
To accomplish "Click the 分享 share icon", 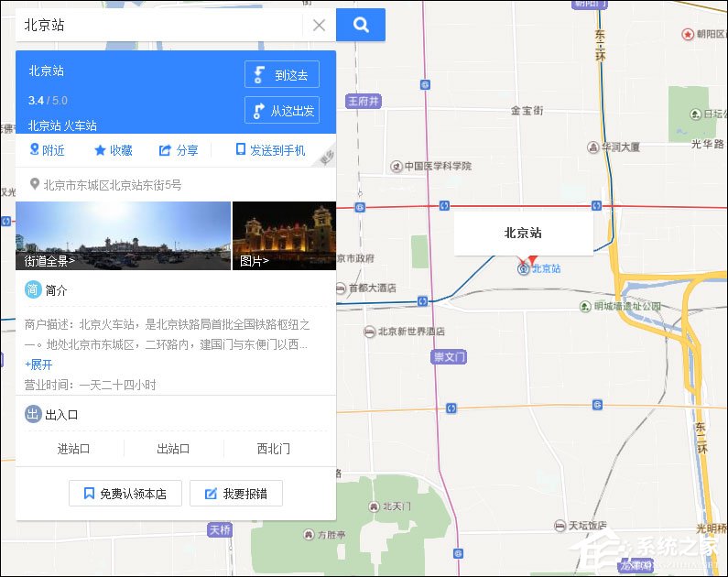I will click(x=179, y=150).
